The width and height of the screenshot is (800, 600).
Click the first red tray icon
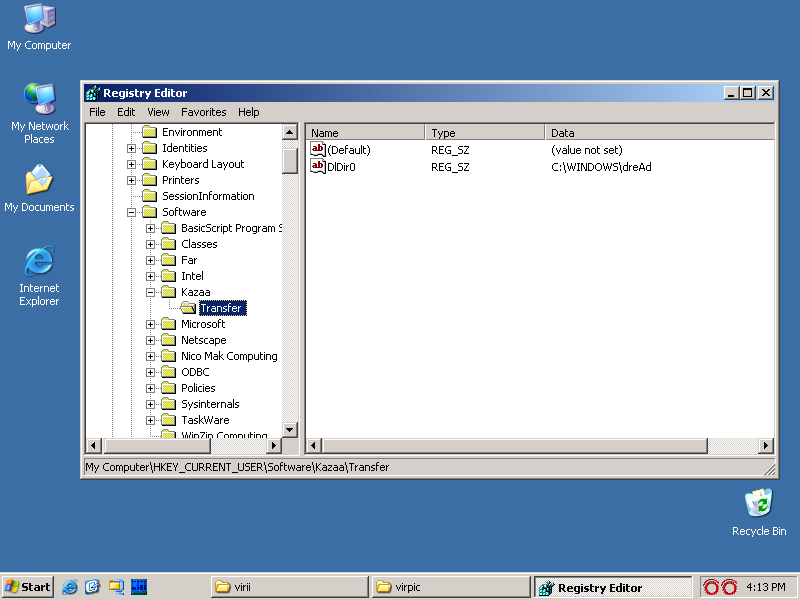pos(711,587)
